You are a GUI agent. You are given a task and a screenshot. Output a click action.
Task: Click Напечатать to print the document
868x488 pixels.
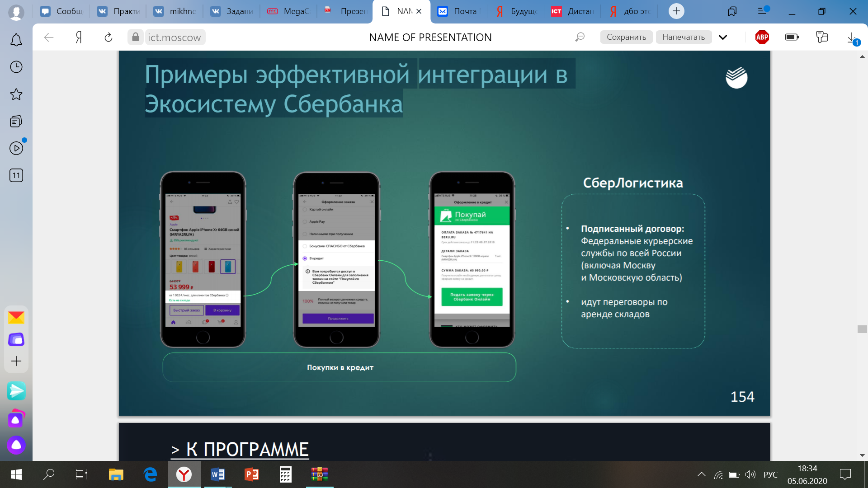click(684, 37)
